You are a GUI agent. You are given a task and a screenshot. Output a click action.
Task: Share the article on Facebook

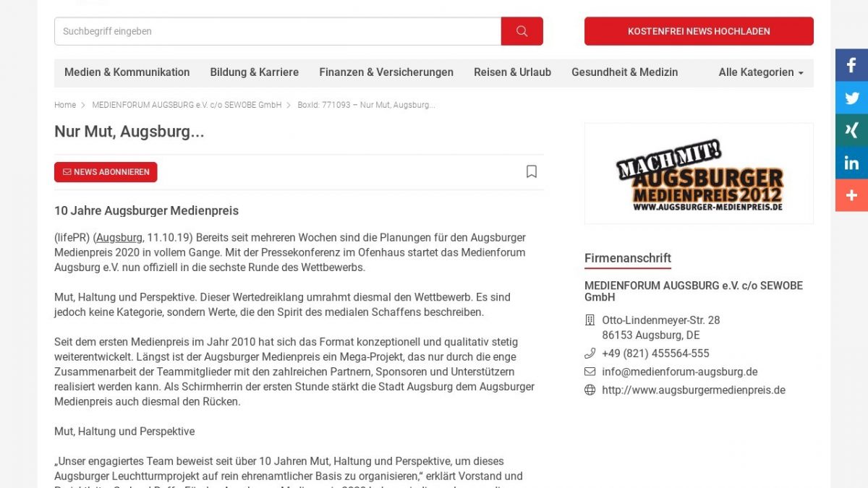(x=851, y=65)
